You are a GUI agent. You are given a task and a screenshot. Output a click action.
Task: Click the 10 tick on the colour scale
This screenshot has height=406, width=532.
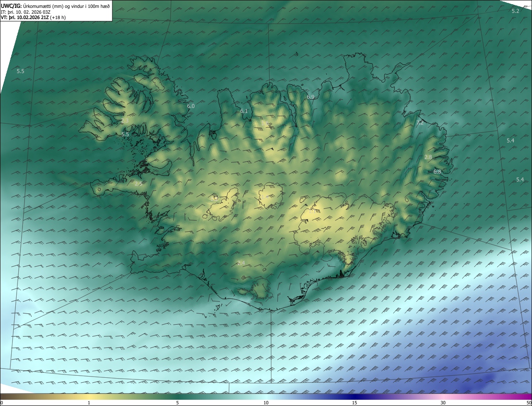click(x=266, y=403)
